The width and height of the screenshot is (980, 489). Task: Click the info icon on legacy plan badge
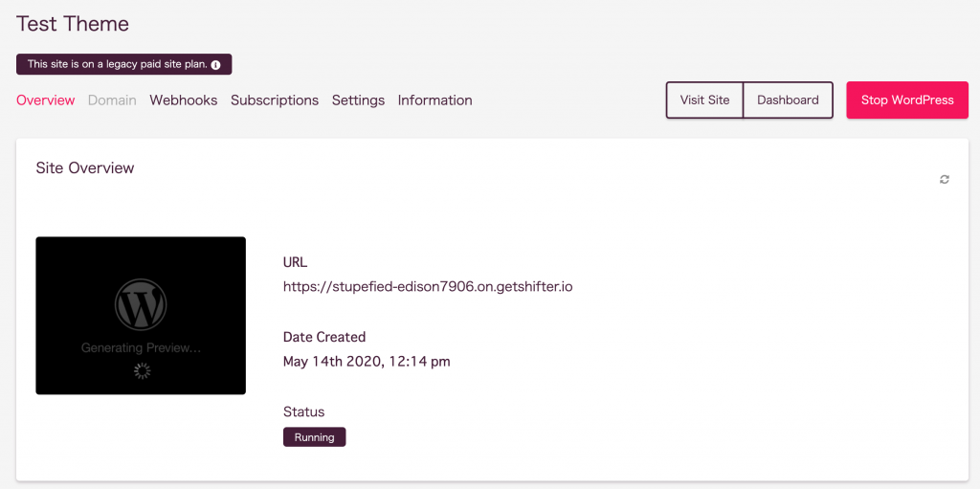[x=215, y=65]
